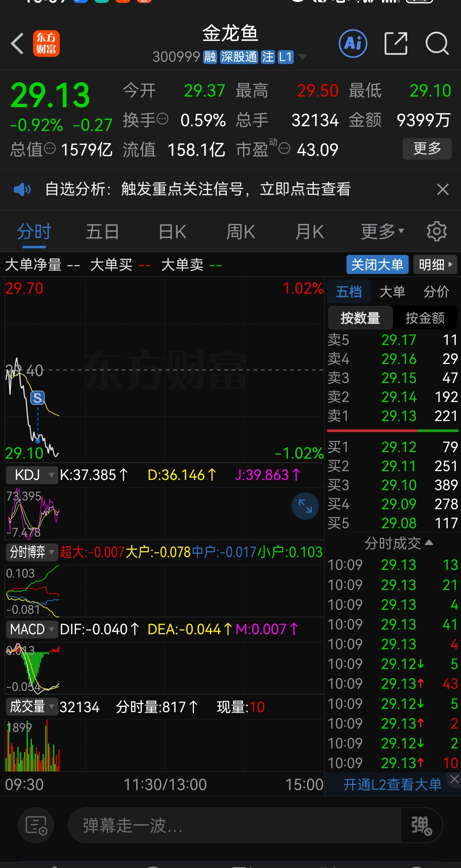Tap the 29.13 current price
This screenshot has width=461, height=868.
pyautogui.click(x=50, y=95)
